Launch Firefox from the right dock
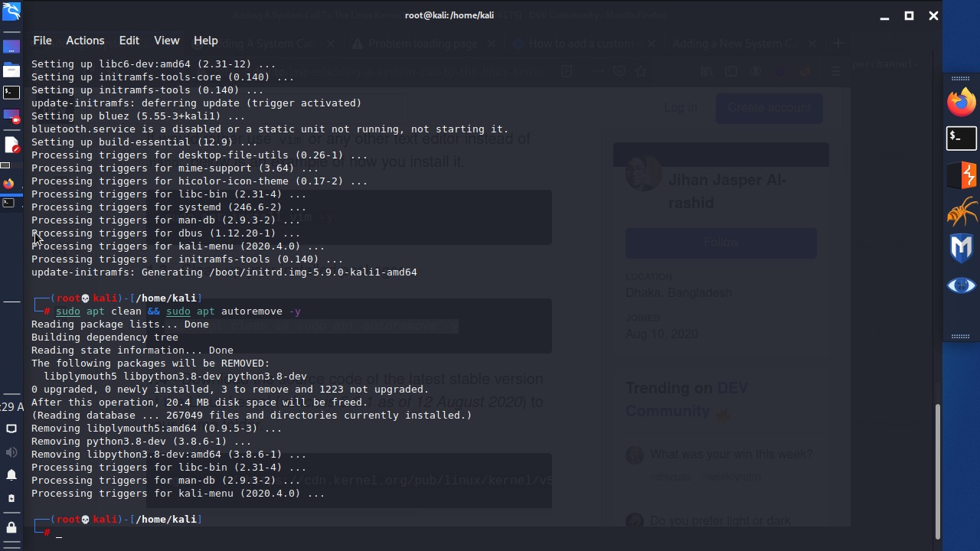Viewport: 980px width, 551px height. (962, 103)
